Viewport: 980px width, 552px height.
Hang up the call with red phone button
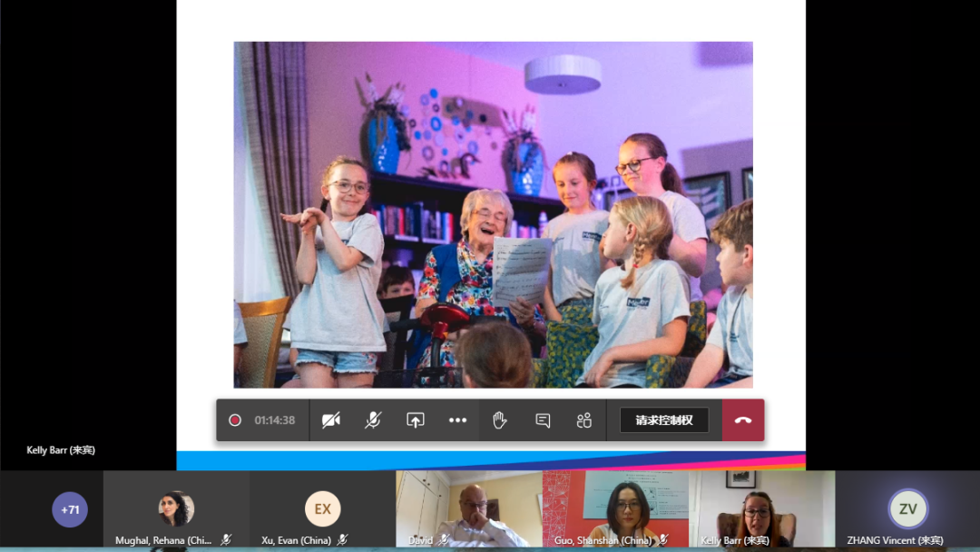point(743,420)
